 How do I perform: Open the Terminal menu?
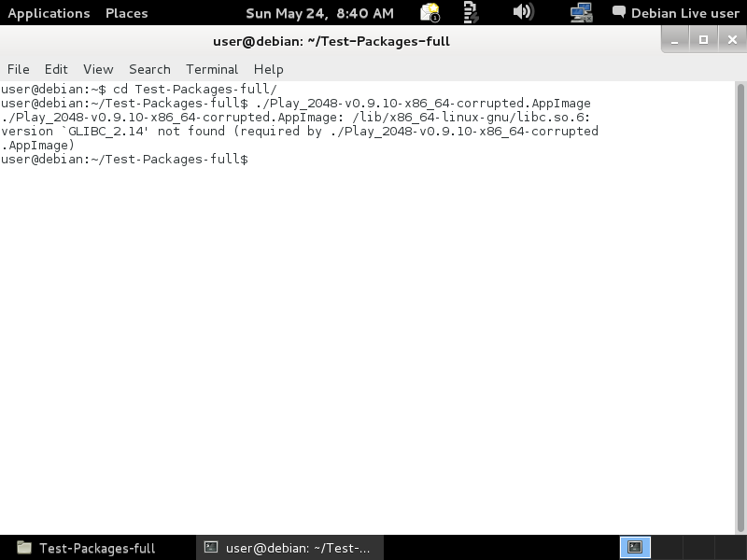click(212, 69)
